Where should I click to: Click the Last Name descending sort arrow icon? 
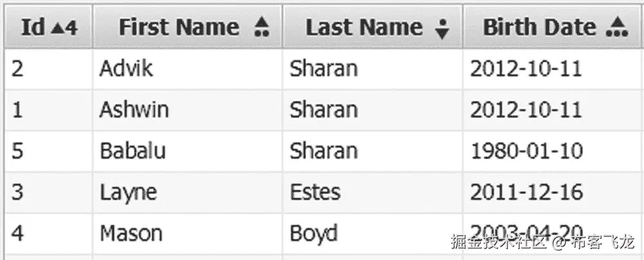coord(442,28)
